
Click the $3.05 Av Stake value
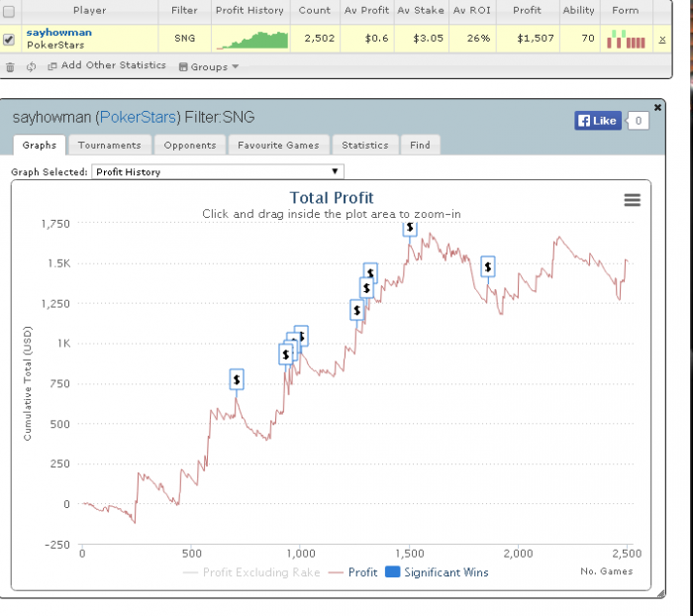428,39
